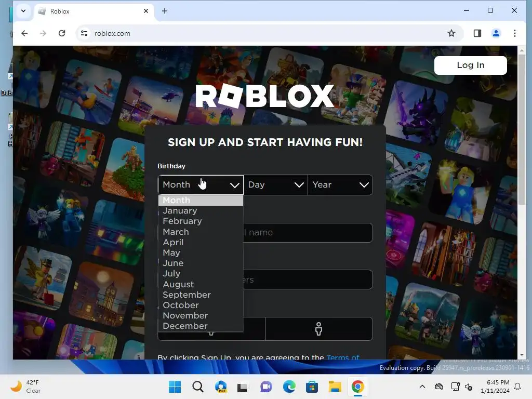Open Task View on taskbar
Image resolution: width=532 pixels, height=399 pixels.
click(242, 387)
